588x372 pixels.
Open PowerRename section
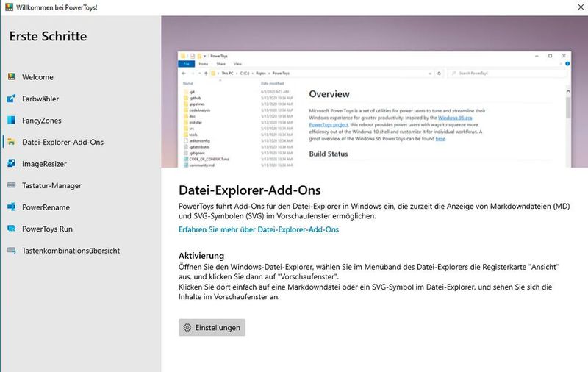(81, 207)
